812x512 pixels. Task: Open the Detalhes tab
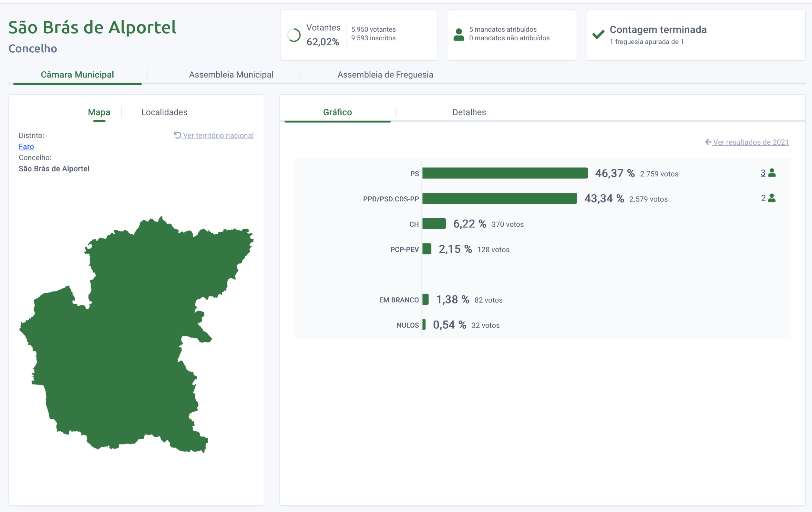[469, 112]
